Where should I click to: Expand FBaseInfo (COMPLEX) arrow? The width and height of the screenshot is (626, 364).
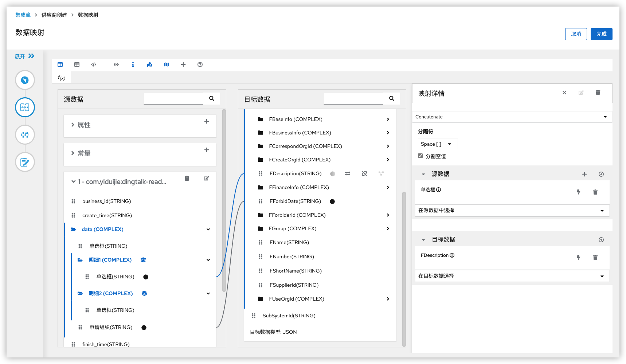point(388,119)
